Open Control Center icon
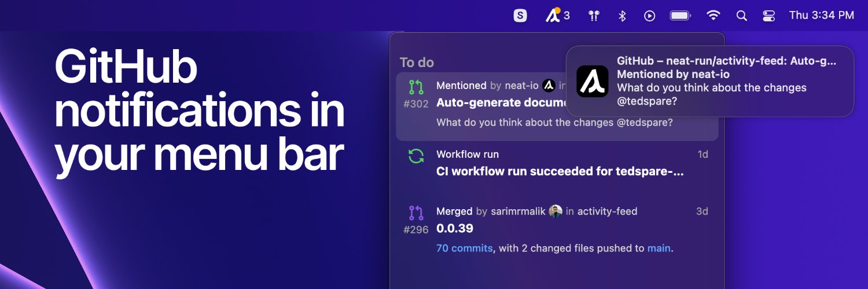Screen dimensions: 868x289 tap(768, 16)
